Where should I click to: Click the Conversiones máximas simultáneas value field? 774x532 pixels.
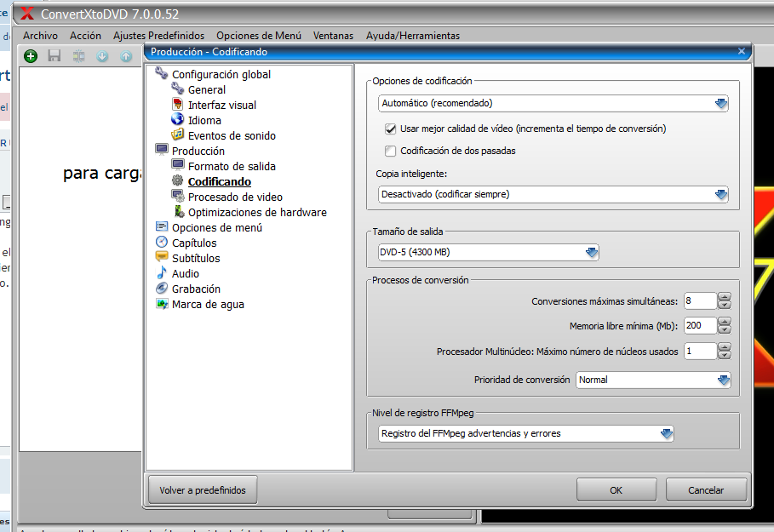pyautogui.click(x=700, y=300)
